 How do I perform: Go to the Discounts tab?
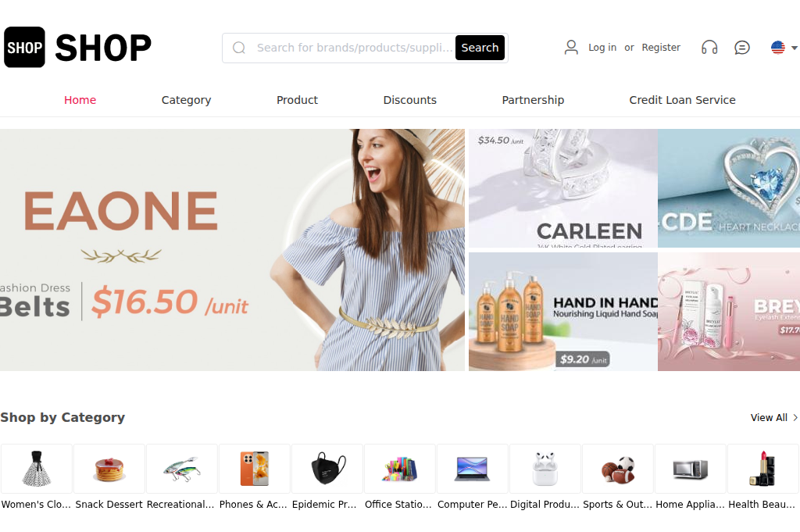[409, 100]
